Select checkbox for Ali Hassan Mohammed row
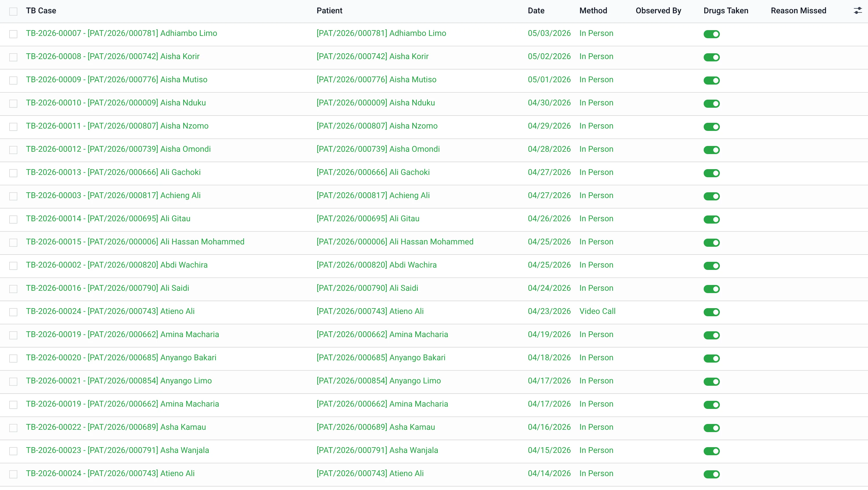The height and width of the screenshot is (490, 868). pyautogui.click(x=13, y=243)
